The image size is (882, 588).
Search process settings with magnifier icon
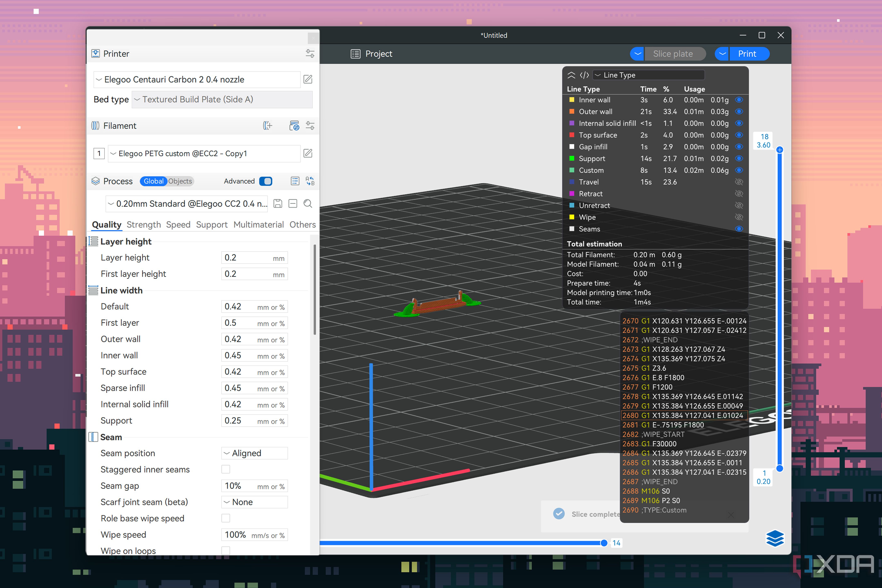pos(308,204)
